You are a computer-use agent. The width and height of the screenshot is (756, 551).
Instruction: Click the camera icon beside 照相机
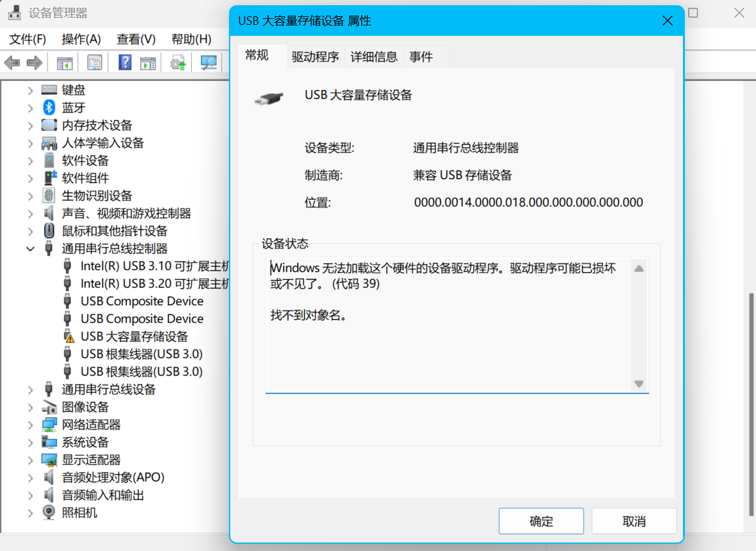click(x=49, y=512)
